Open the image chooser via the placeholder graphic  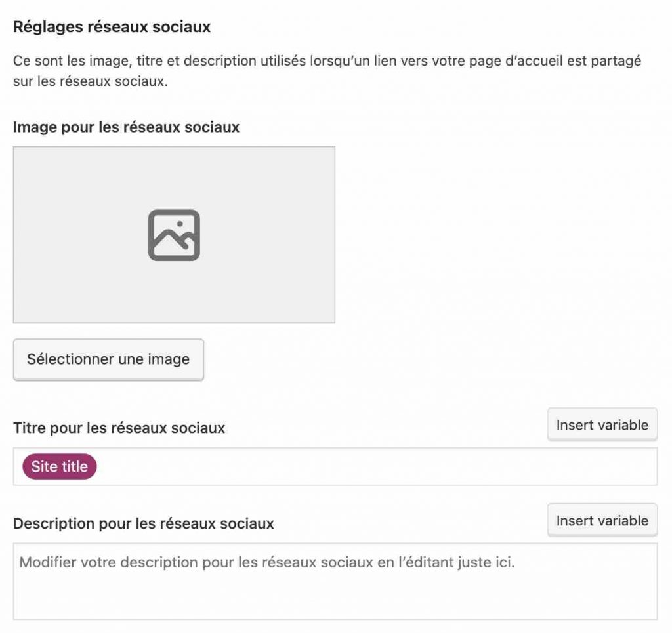click(174, 234)
